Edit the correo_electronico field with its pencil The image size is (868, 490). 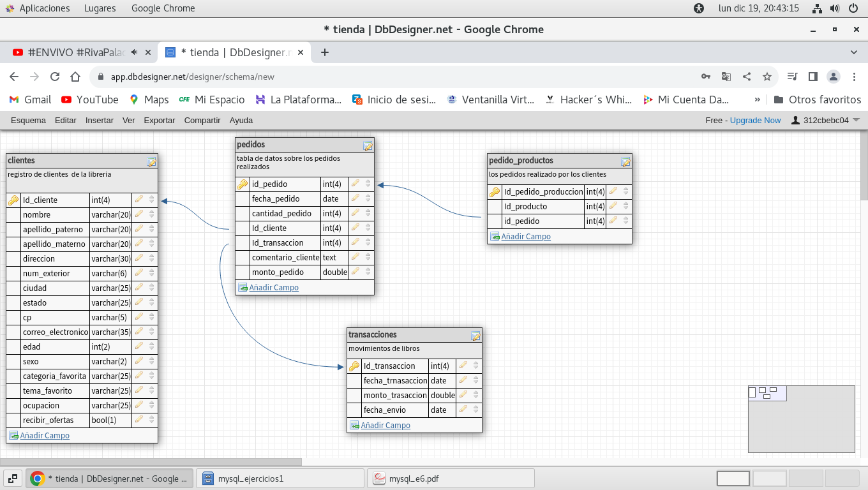pyautogui.click(x=139, y=332)
